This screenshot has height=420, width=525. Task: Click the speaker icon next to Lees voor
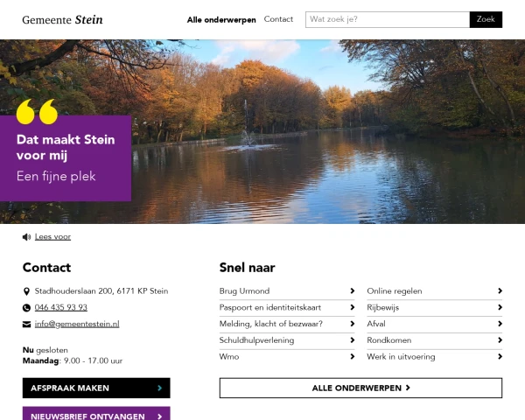26,237
